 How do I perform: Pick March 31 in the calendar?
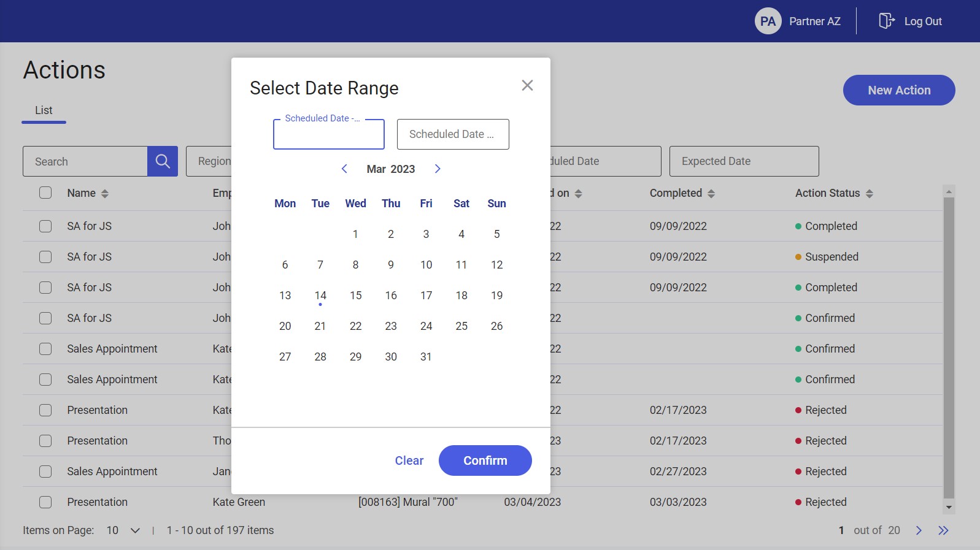click(426, 357)
